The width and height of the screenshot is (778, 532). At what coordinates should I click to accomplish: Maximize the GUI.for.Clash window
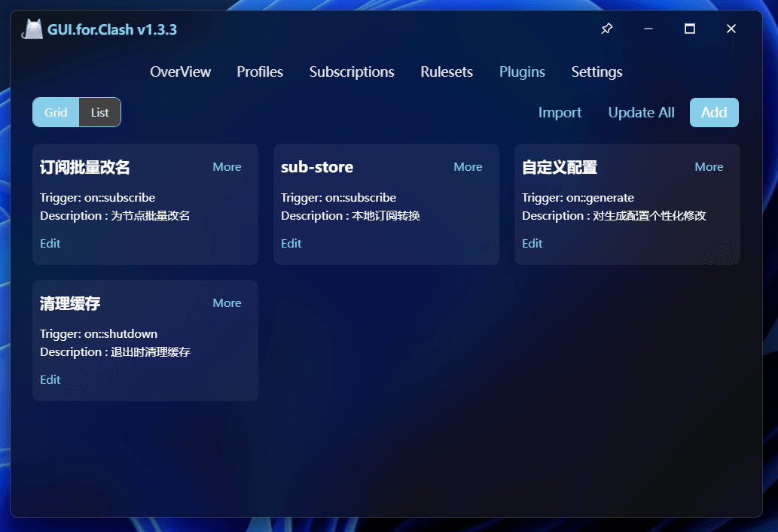point(690,29)
